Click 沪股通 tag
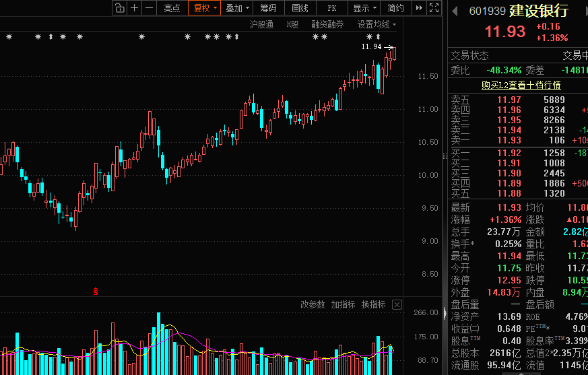 tap(261, 25)
